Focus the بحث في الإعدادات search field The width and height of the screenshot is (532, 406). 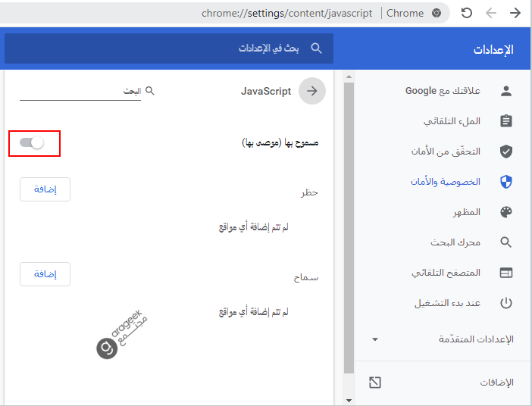pos(169,48)
